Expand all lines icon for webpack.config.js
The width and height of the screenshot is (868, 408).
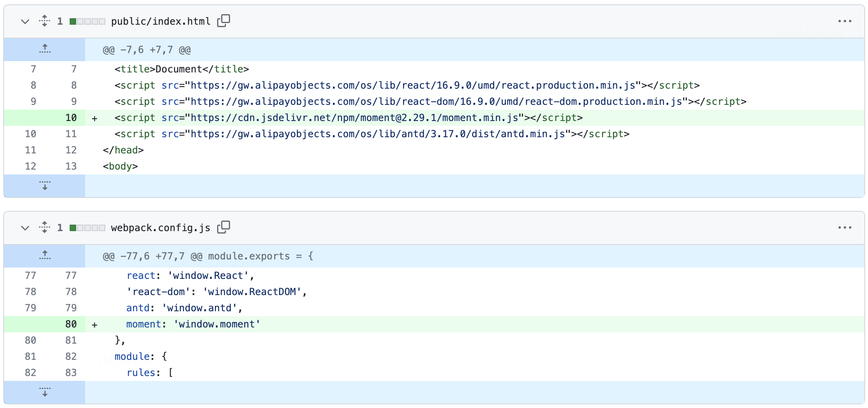tap(45, 227)
